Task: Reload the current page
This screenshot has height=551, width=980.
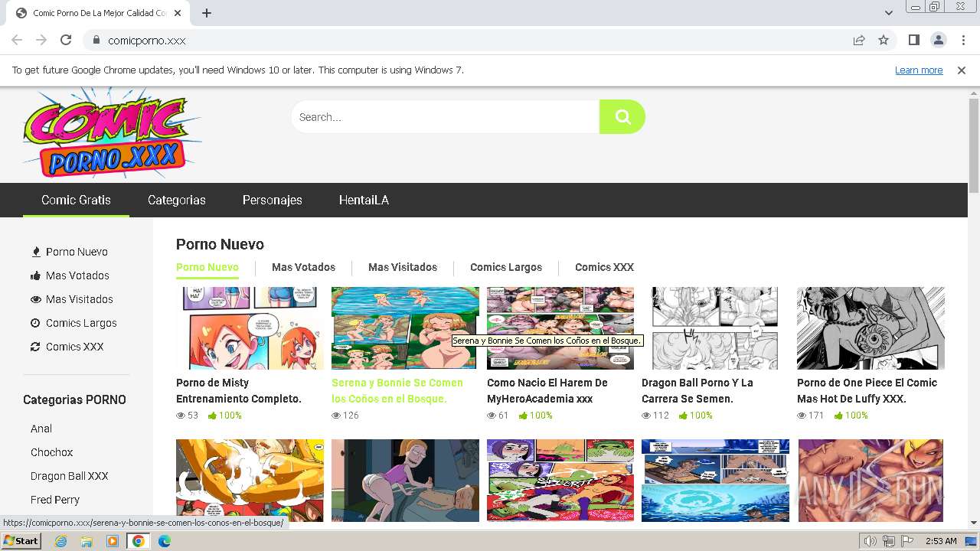Action: point(66,41)
